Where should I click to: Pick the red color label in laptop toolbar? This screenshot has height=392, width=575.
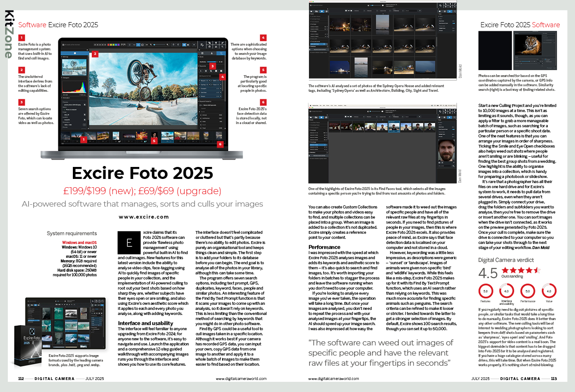(x=108, y=45)
